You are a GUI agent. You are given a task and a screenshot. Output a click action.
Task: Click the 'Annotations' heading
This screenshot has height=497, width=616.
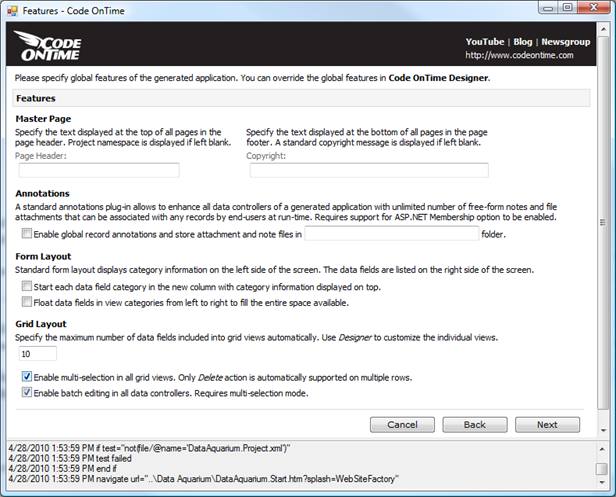coord(42,193)
